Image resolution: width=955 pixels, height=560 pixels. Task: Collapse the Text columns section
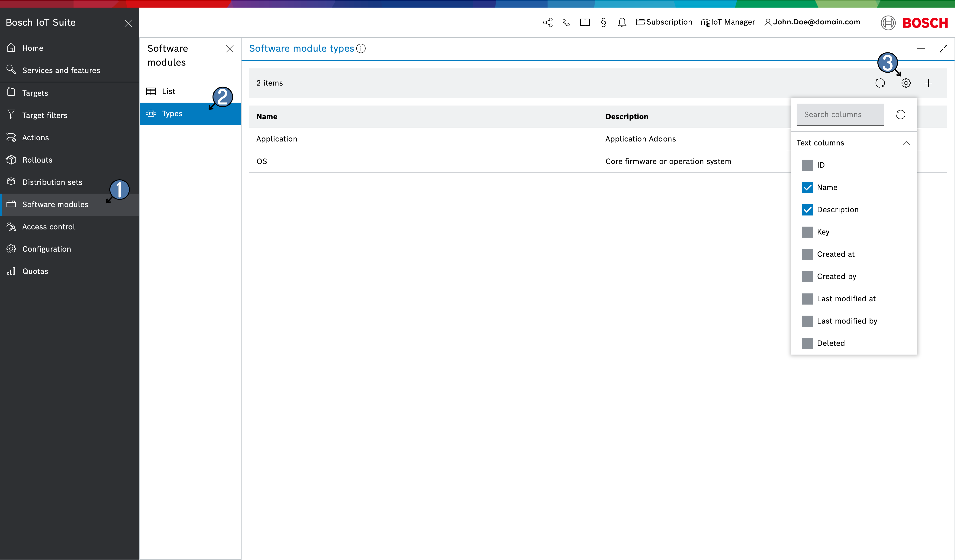[906, 143]
